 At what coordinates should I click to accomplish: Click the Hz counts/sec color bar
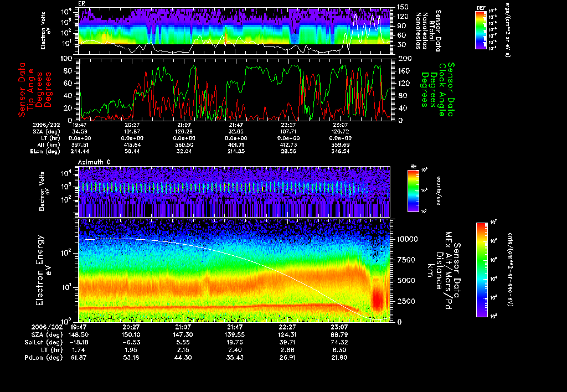[413, 190]
